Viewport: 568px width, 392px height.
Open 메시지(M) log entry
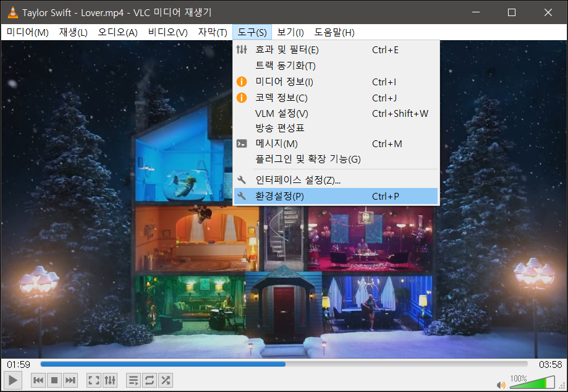pyautogui.click(x=336, y=144)
